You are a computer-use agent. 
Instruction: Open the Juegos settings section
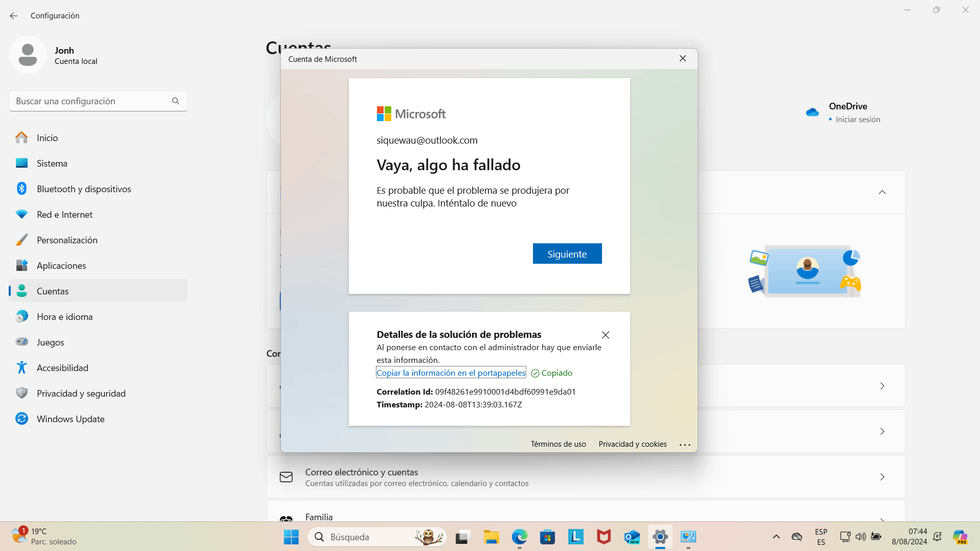click(x=98, y=342)
